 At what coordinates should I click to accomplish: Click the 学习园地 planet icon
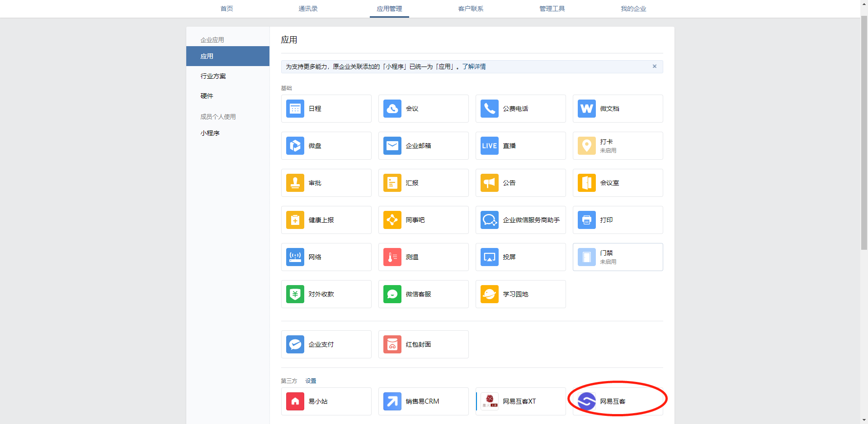(x=489, y=294)
